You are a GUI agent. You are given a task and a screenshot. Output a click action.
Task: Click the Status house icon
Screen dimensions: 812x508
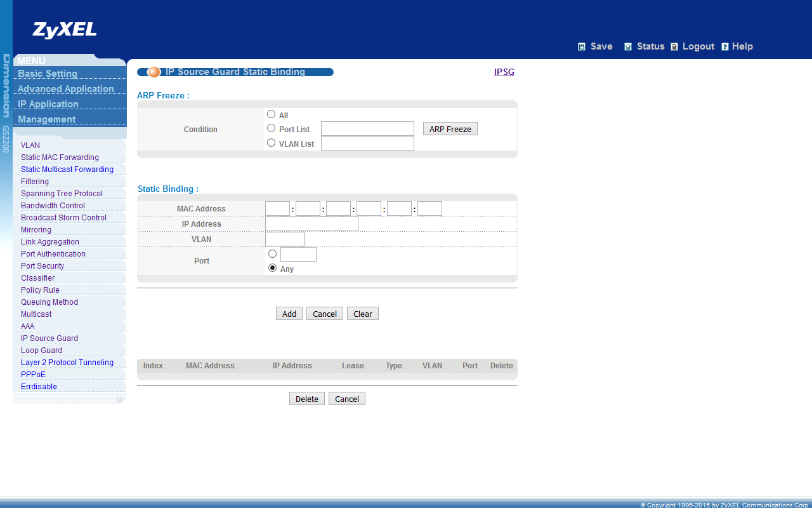click(628, 46)
